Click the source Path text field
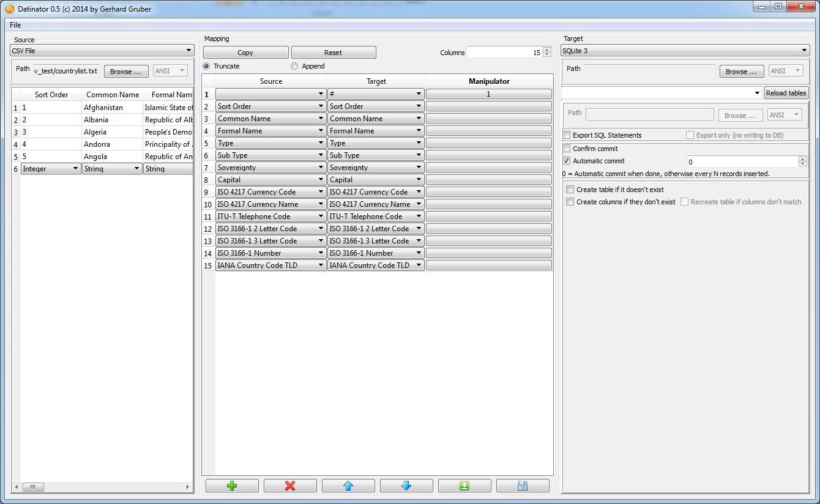 click(67, 71)
